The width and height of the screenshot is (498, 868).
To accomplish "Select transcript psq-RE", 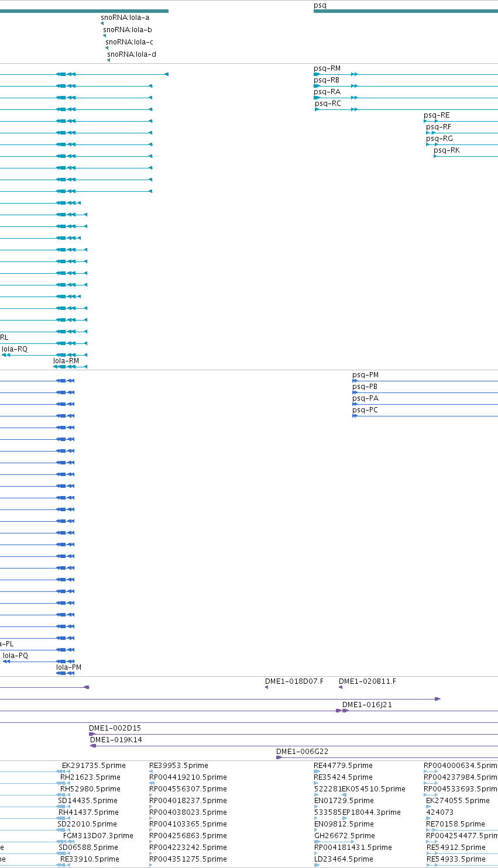I will [437, 115].
